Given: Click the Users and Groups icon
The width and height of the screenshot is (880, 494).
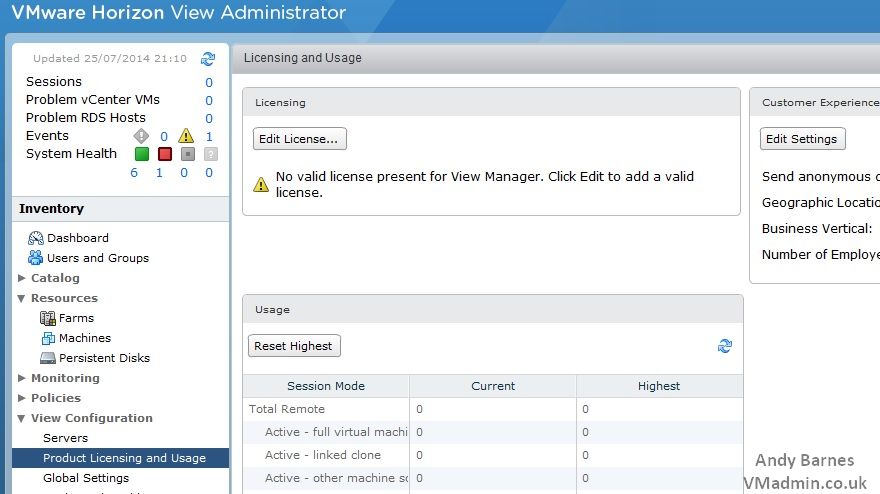Looking at the screenshot, I should pyautogui.click(x=35, y=258).
